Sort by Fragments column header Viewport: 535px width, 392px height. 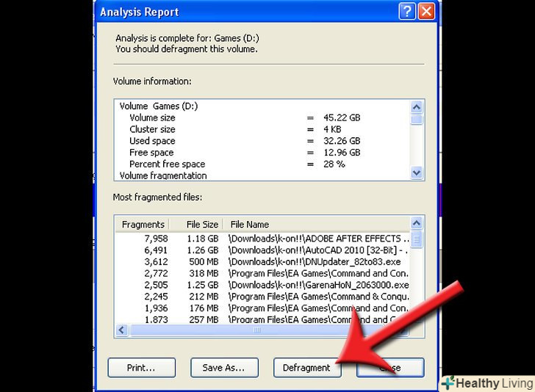click(143, 225)
